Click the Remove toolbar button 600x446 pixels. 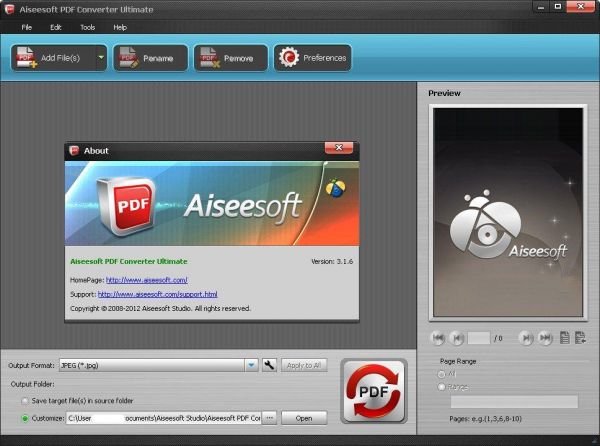[x=231, y=58]
